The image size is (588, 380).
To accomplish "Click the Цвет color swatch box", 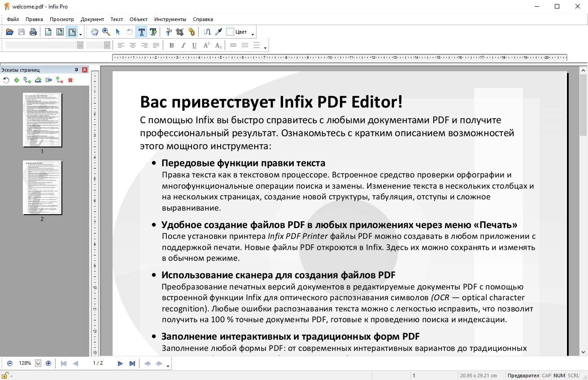I will pos(230,32).
